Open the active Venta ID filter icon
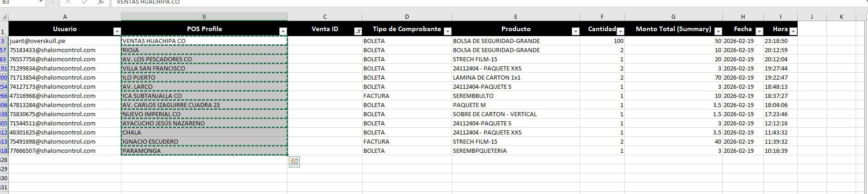The height and width of the screenshot is (194, 868). click(x=358, y=31)
